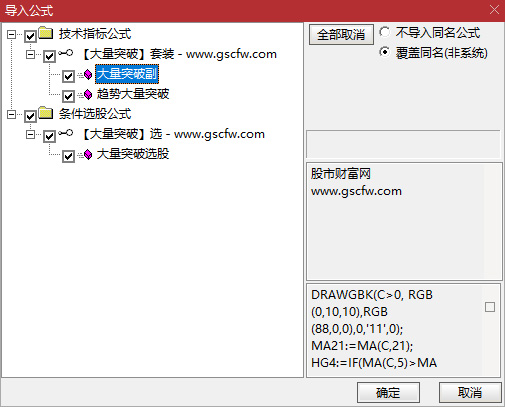
Task: Uncheck the 趋势大量突破 checkbox
Action: click(68, 96)
